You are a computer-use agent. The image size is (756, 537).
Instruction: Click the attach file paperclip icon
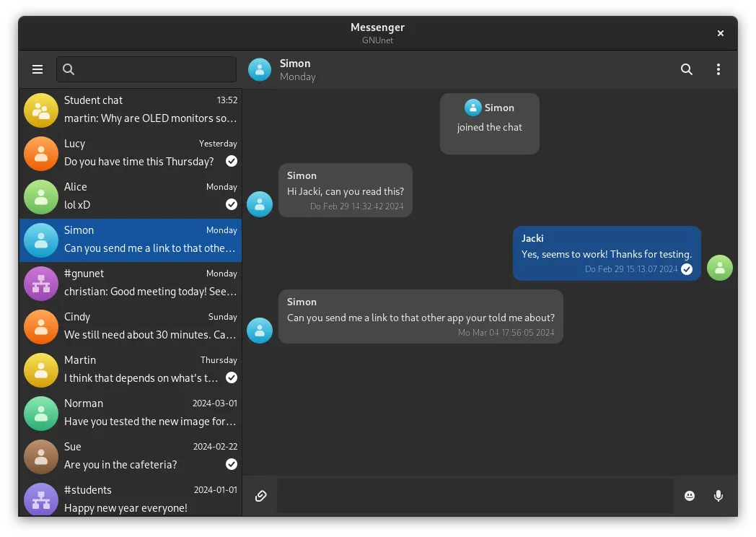(x=261, y=496)
